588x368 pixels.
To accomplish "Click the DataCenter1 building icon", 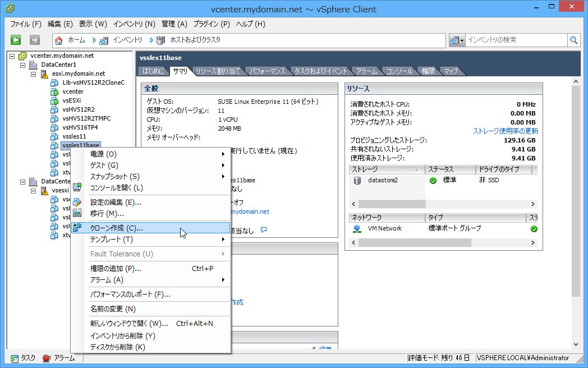I will coord(33,65).
